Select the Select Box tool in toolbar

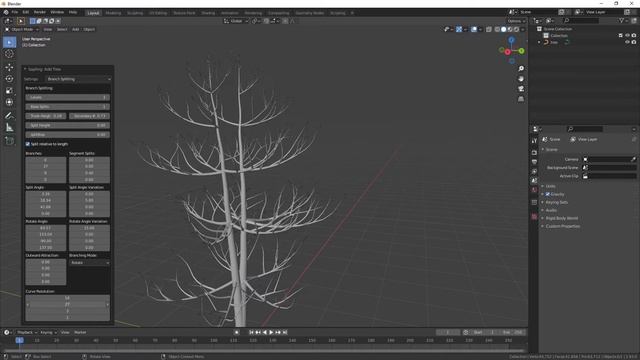[x=9, y=42]
